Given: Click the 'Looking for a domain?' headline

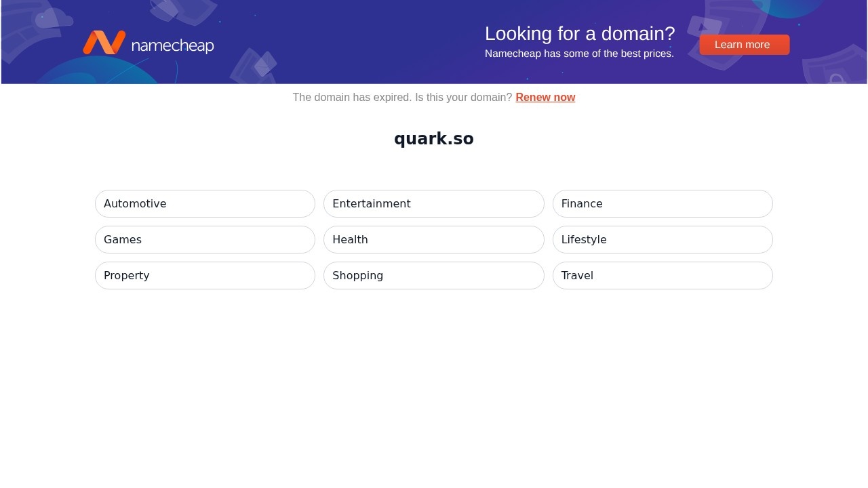Looking at the screenshot, I should (x=580, y=33).
